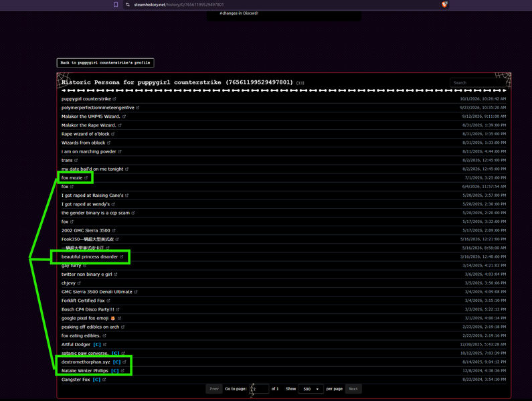
Task: Focus the Search field in the history panel
Action: point(476,83)
